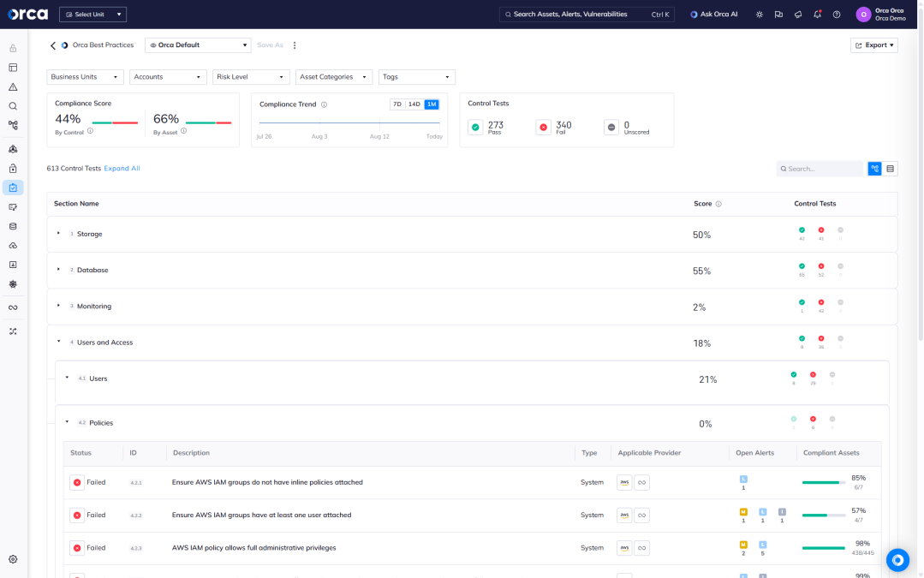Image resolution: width=924 pixels, height=578 pixels.
Task: Click the Ask Orca AI button
Action: pos(713,15)
